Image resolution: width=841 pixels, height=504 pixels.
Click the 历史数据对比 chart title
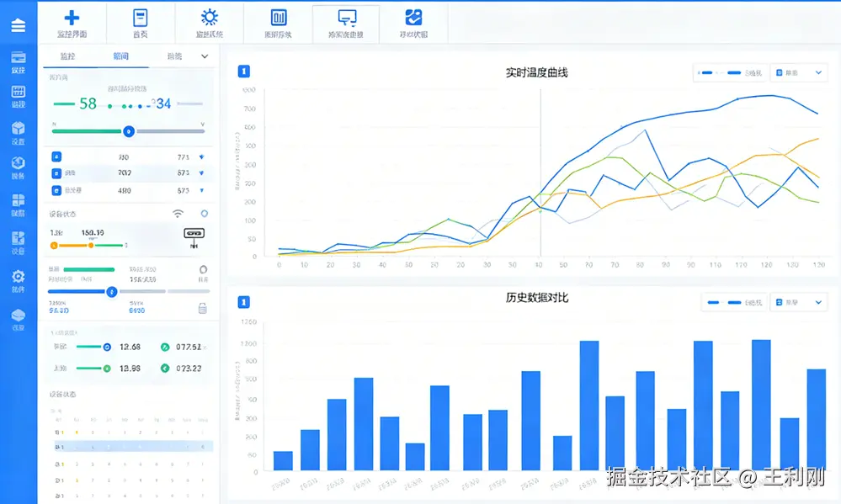(x=536, y=298)
